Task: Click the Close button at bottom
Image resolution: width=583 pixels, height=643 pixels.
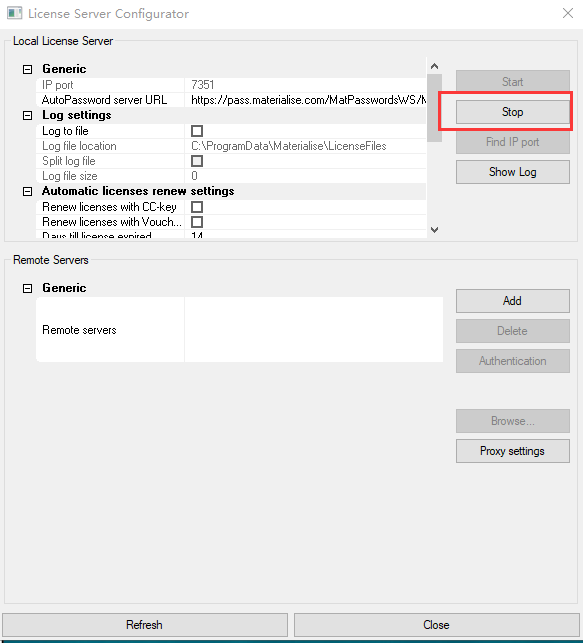Action: [436, 625]
